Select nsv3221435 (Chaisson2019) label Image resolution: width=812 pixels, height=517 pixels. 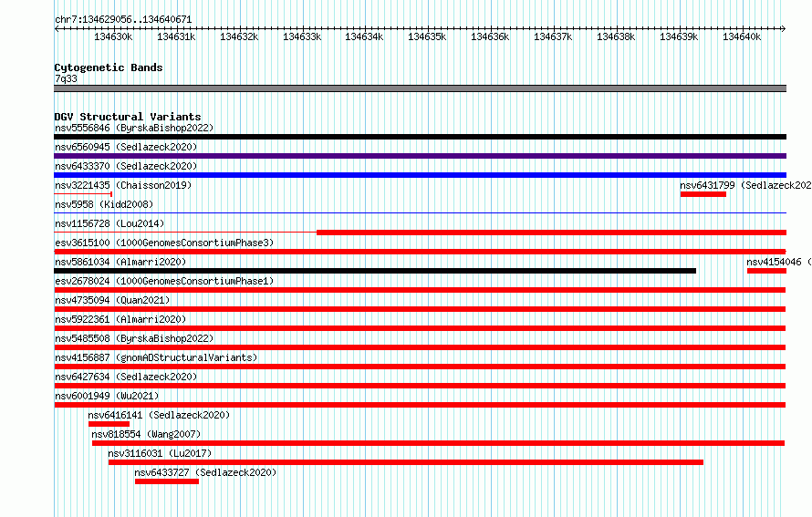pyautogui.click(x=123, y=185)
